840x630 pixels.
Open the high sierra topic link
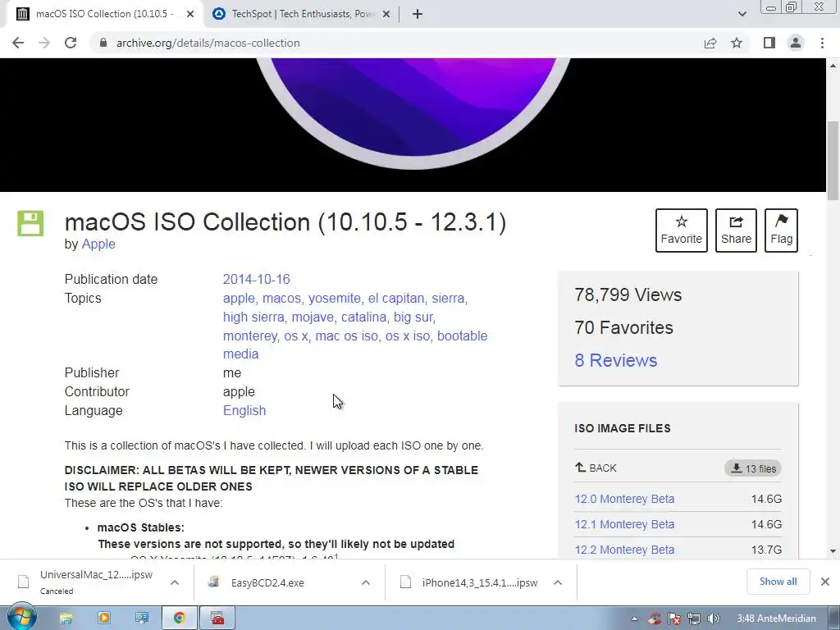[x=253, y=317]
